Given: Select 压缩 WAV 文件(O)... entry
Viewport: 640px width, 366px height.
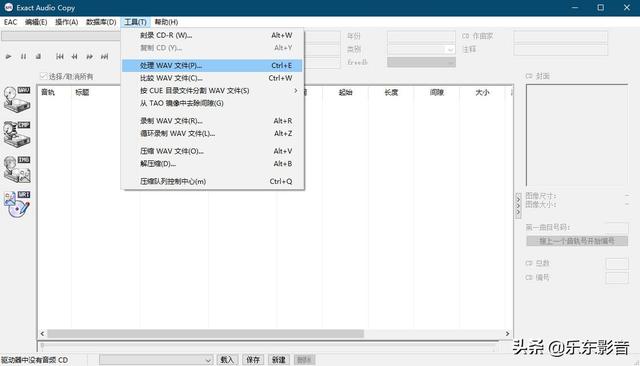Looking at the screenshot, I should point(212,151).
